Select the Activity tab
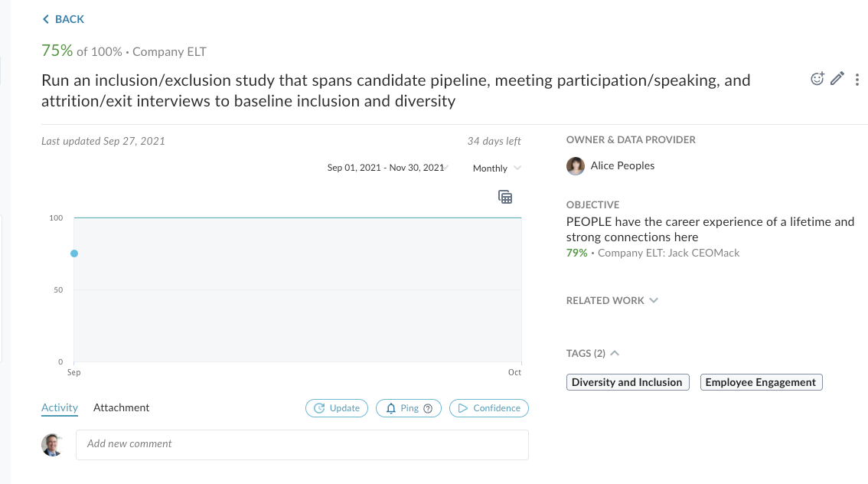 point(59,407)
